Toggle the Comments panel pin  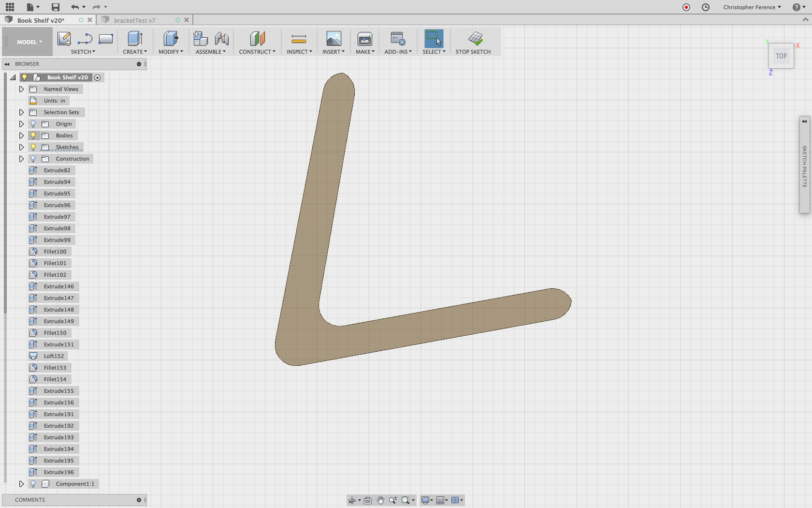click(139, 500)
